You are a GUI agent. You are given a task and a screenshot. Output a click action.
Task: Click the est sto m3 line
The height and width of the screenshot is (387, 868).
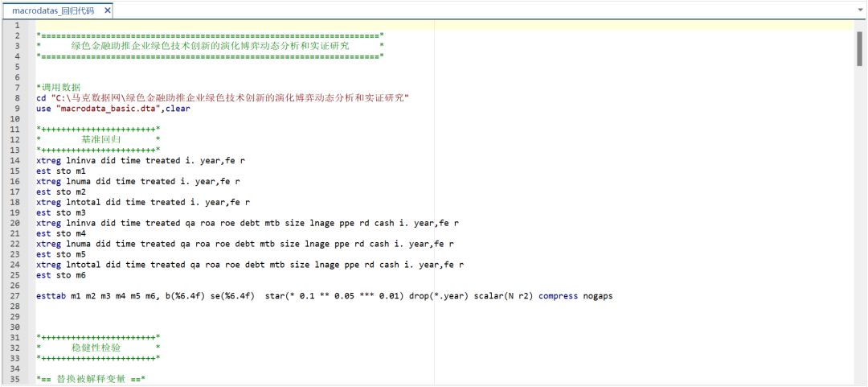click(x=61, y=213)
